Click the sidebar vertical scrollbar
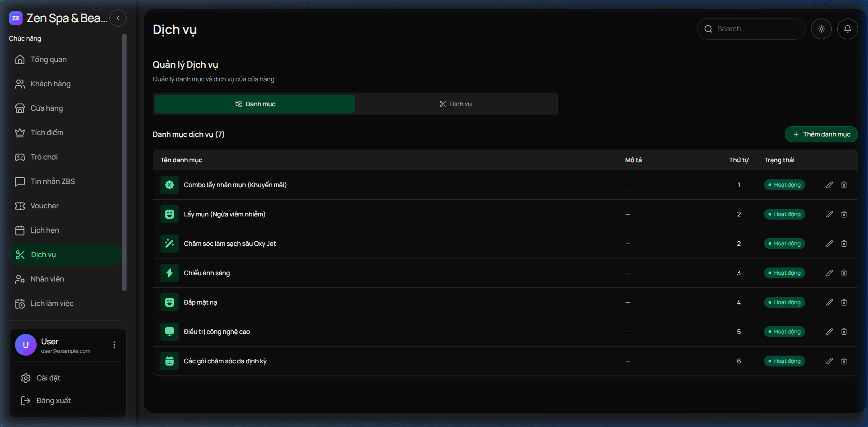Screen dimensions: 868x427 click(x=124, y=163)
